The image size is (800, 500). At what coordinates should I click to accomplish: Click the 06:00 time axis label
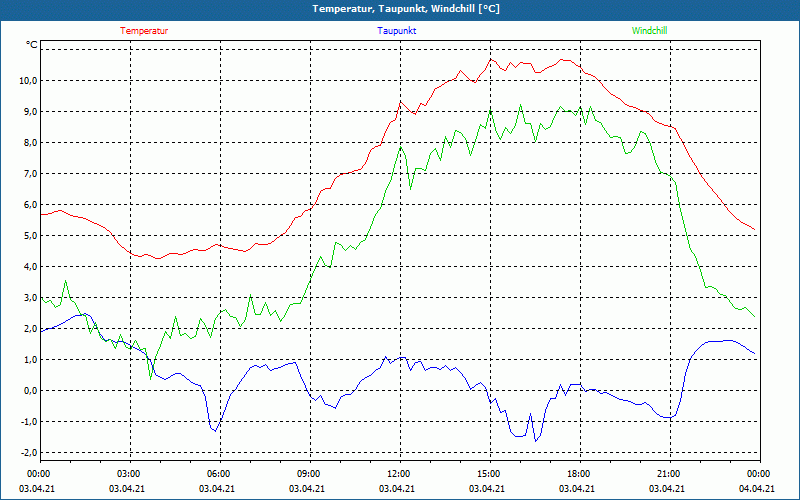pos(220,474)
